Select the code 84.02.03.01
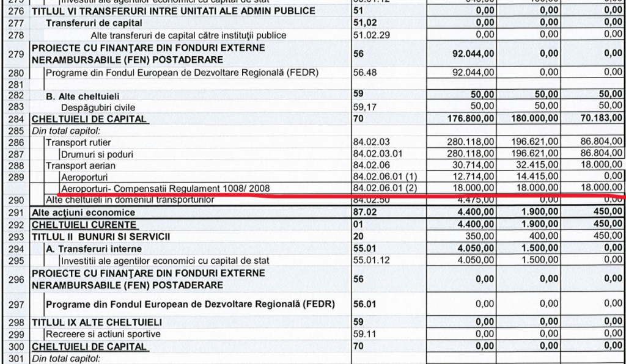This screenshot has height=364, width=626. tap(378, 153)
